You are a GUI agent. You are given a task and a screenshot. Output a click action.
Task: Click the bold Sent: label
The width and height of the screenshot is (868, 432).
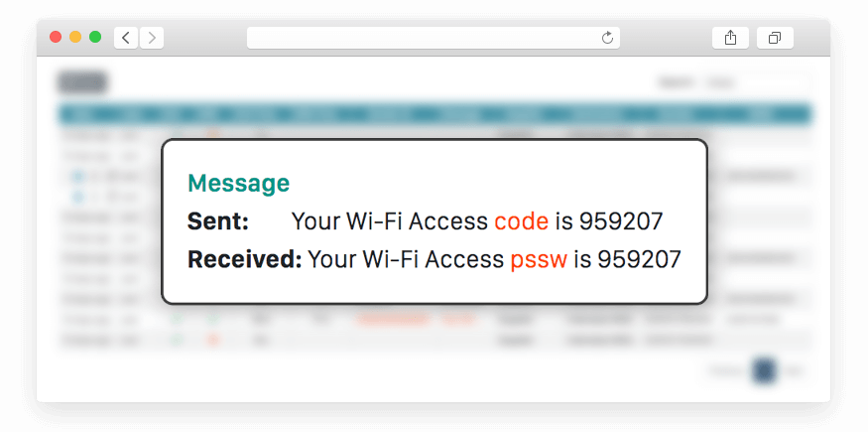point(218,221)
